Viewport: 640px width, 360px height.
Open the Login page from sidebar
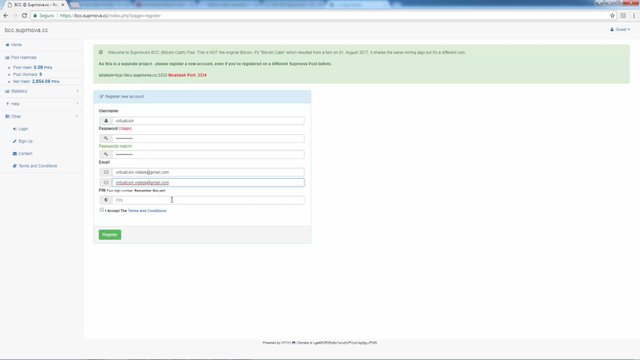pos(20,129)
